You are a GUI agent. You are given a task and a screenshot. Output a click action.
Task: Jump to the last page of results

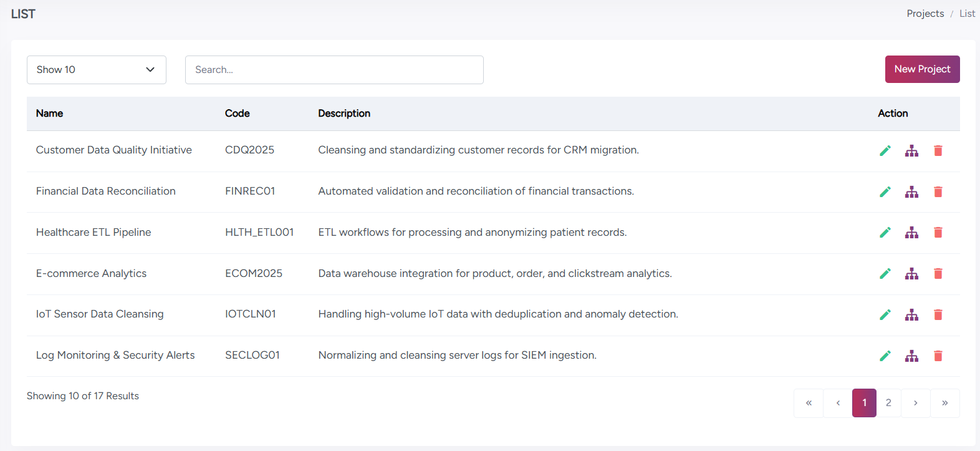click(944, 403)
